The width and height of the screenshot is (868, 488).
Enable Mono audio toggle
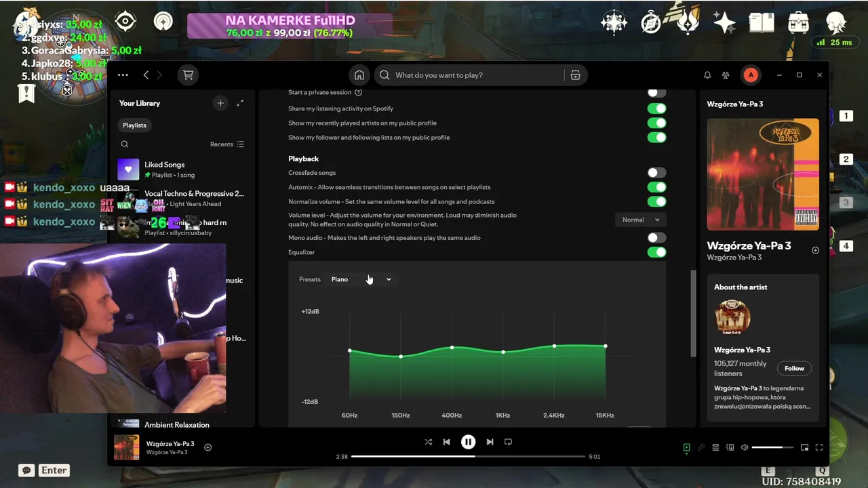pyautogui.click(x=656, y=238)
